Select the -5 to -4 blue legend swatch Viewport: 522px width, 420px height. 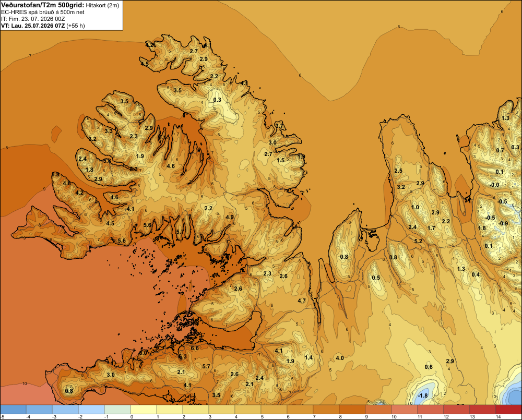point(13,410)
